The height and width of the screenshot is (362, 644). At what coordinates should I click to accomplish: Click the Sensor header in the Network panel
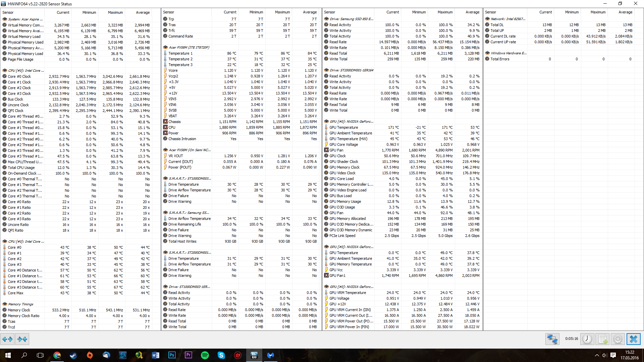(490, 12)
